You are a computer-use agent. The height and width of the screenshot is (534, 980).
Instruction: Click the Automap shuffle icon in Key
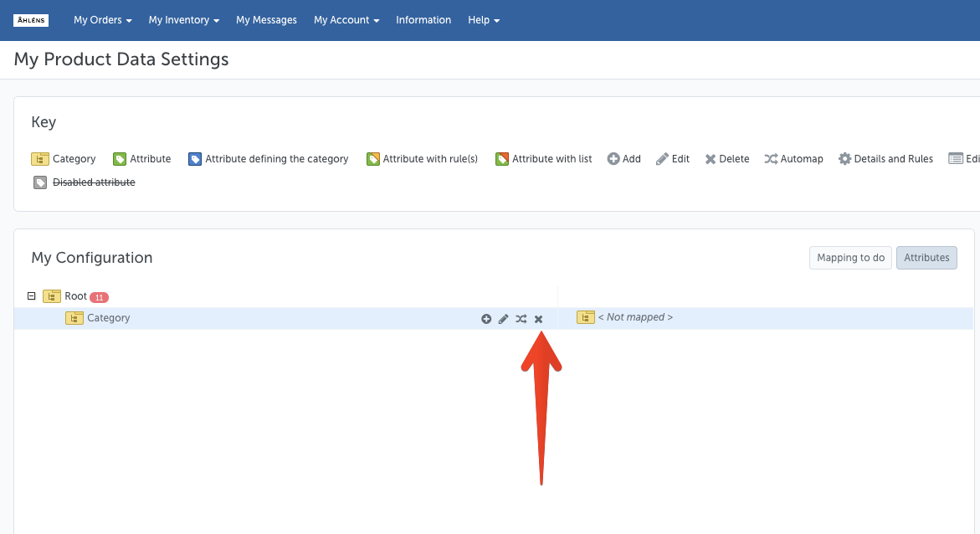point(771,159)
